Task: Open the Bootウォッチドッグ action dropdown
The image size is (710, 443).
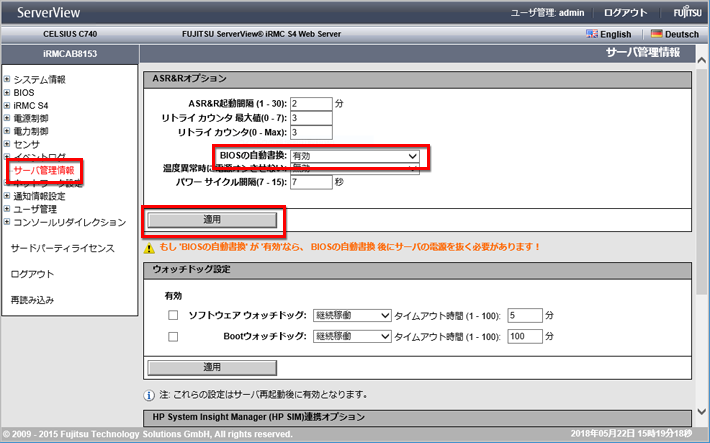Action: click(x=351, y=337)
